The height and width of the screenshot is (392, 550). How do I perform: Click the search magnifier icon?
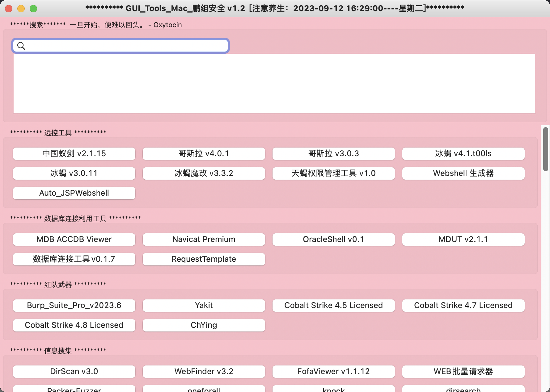(x=21, y=46)
